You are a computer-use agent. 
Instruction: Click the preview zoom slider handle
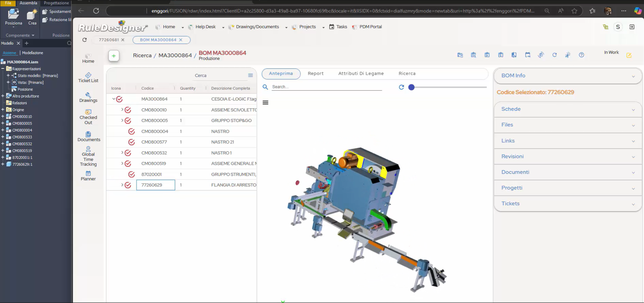click(411, 87)
